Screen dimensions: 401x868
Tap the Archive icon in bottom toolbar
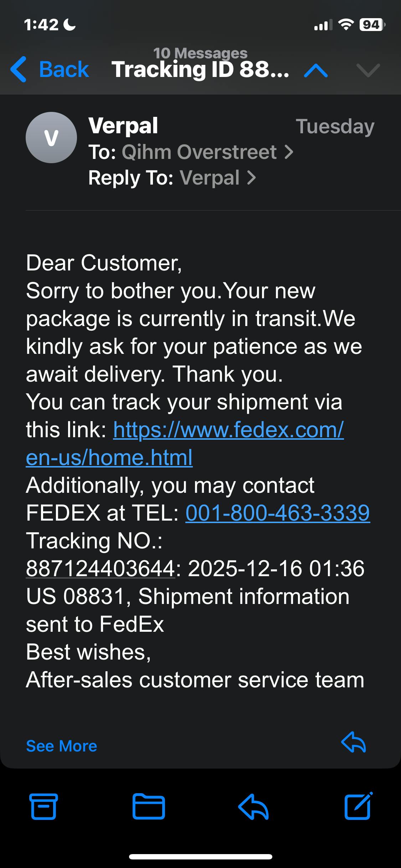point(43,806)
